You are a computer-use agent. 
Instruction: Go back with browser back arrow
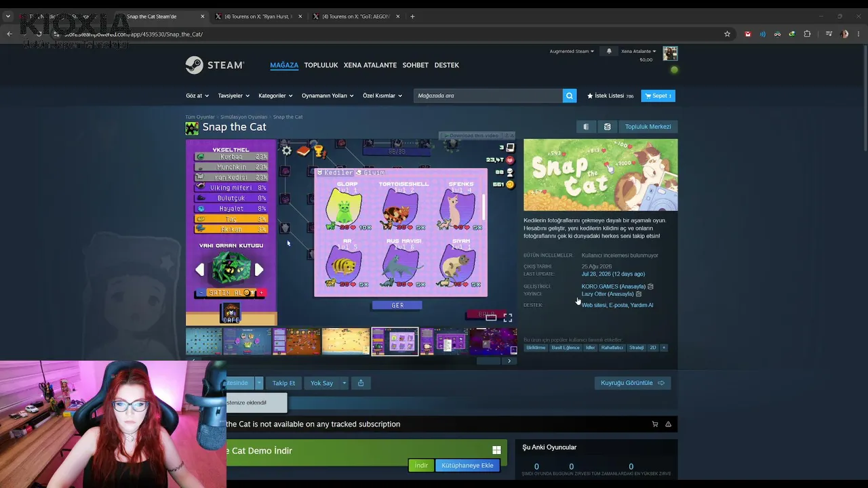pos(9,34)
